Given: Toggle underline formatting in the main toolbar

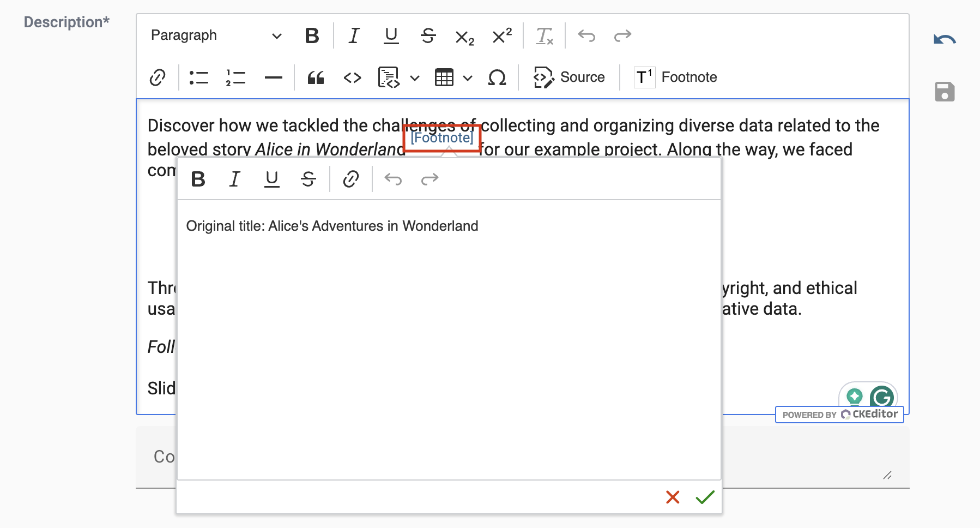Looking at the screenshot, I should click(x=390, y=35).
